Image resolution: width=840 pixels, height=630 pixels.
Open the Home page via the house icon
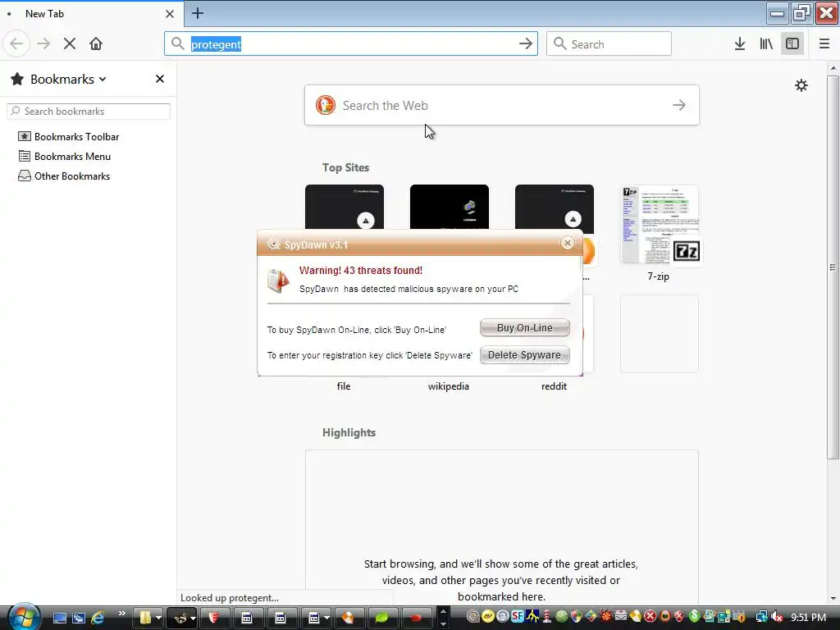[x=96, y=43]
